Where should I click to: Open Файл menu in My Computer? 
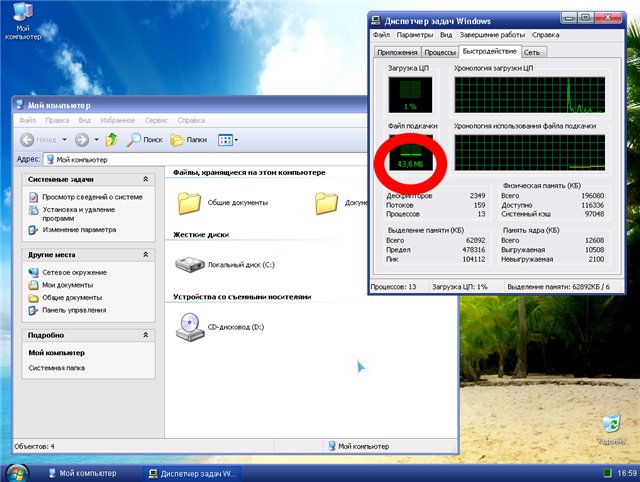27,120
